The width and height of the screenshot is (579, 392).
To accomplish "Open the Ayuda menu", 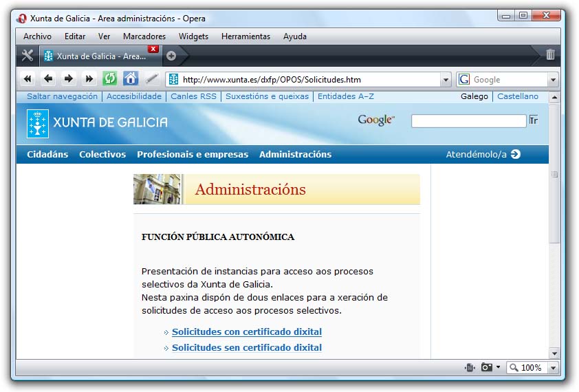I will (x=295, y=36).
